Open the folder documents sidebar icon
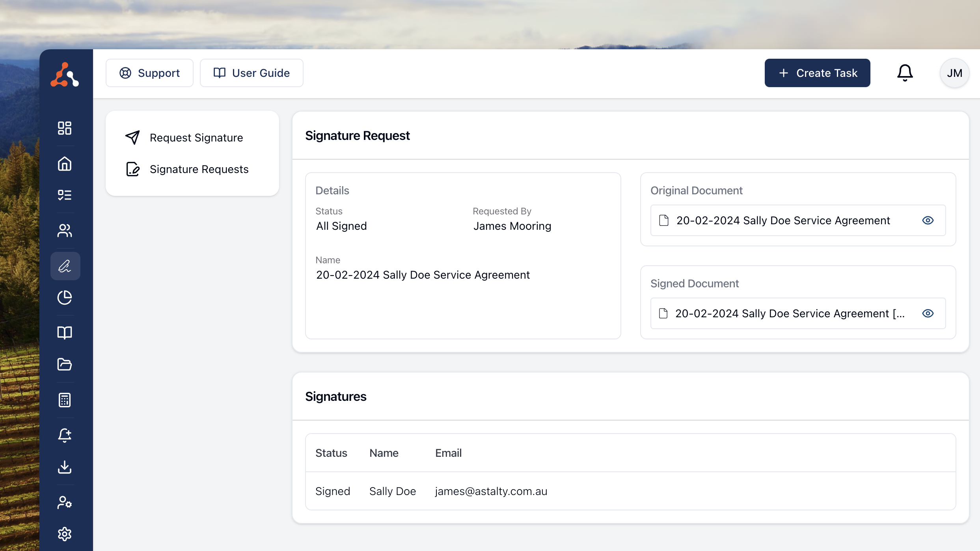This screenshot has width=980, height=551. tap(65, 365)
